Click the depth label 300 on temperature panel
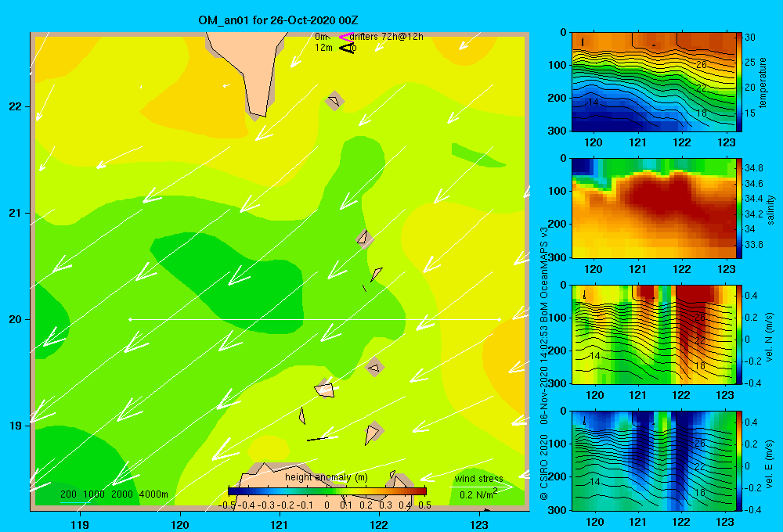 559,131
